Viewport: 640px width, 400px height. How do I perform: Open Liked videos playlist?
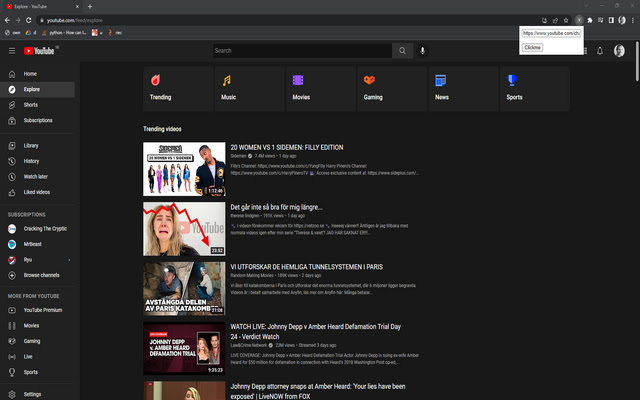tap(38, 192)
